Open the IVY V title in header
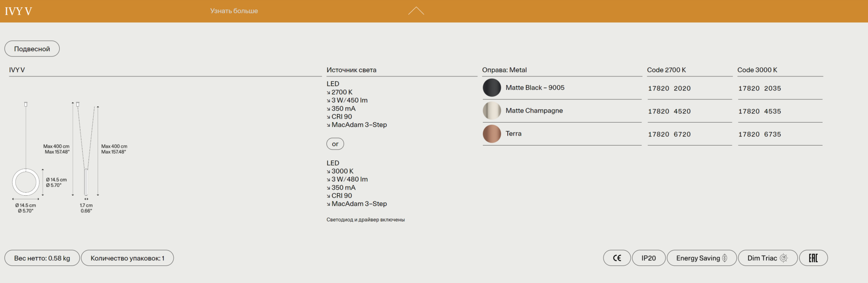This screenshot has height=283, width=868. pos(19,11)
